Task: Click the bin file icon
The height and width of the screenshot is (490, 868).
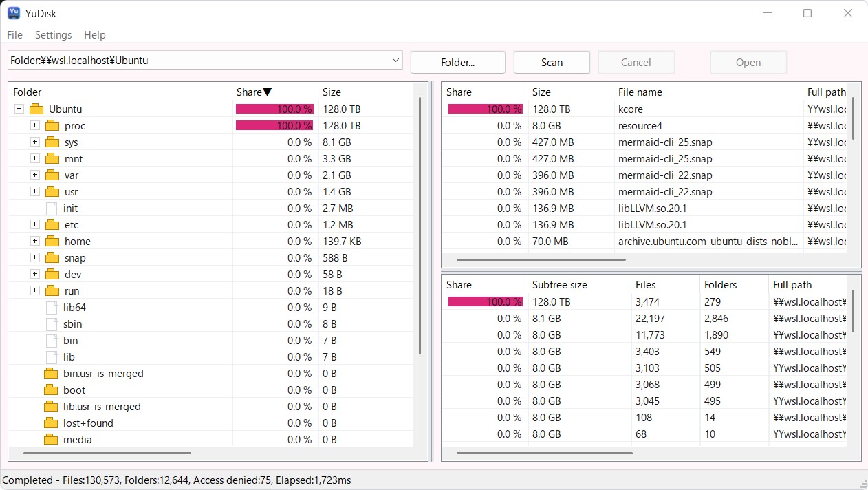Action: [x=52, y=340]
